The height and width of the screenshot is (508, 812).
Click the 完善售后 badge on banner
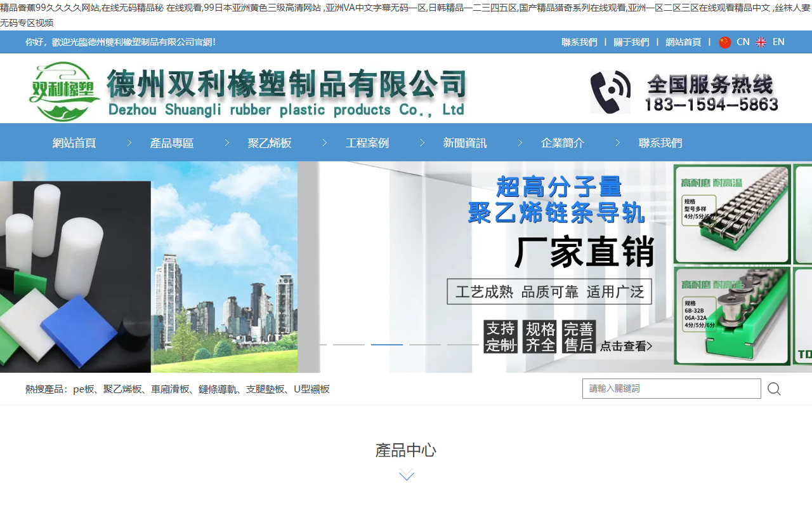pos(579,337)
